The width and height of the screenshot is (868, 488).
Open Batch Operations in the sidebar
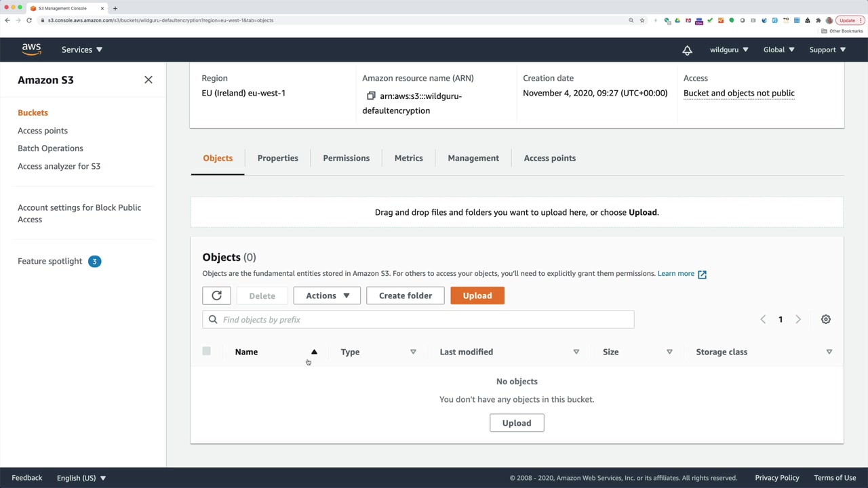[50, 148]
